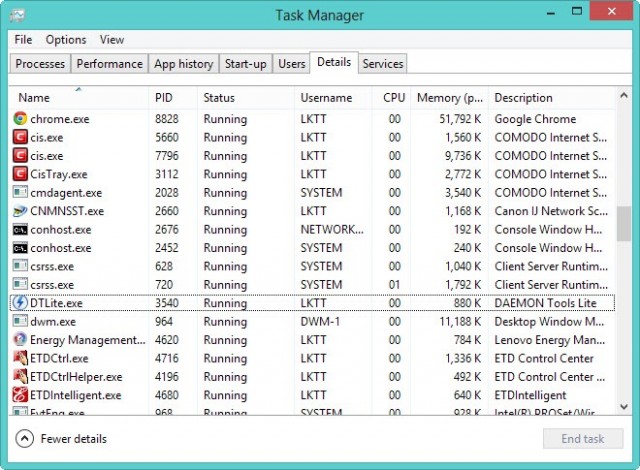Click the vertical scrollbar thumb

point(624,224)
